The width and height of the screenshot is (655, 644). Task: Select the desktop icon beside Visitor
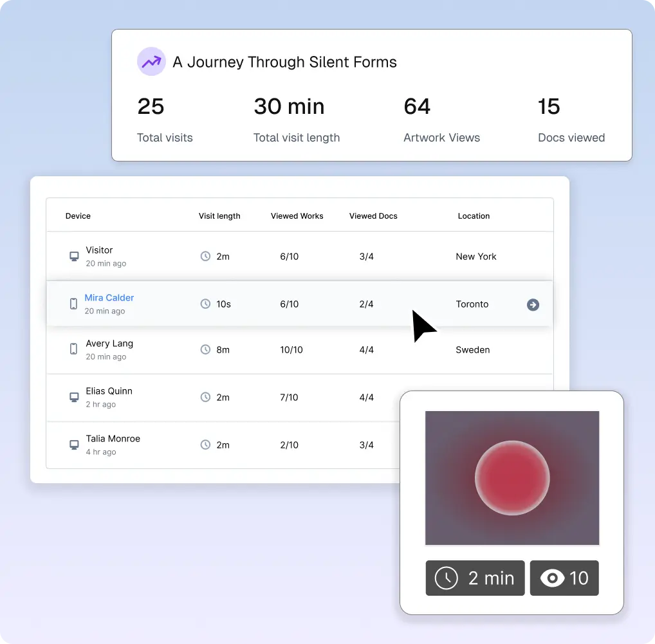click(x=73, y=255)
